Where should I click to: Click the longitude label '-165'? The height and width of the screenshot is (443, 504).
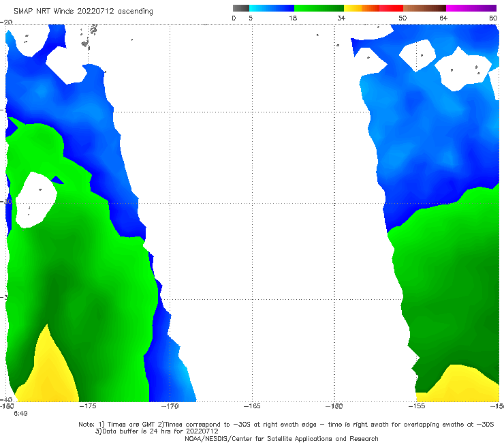(x=252, y=406)
